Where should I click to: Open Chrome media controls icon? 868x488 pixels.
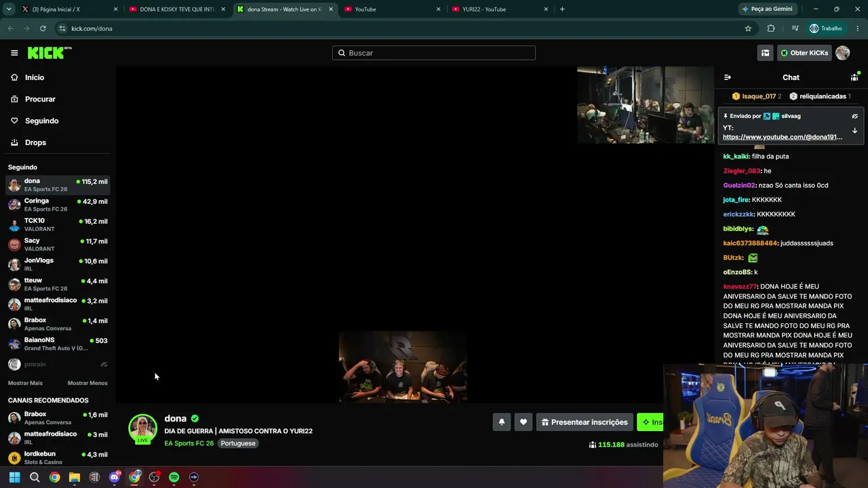coord(795,28)
